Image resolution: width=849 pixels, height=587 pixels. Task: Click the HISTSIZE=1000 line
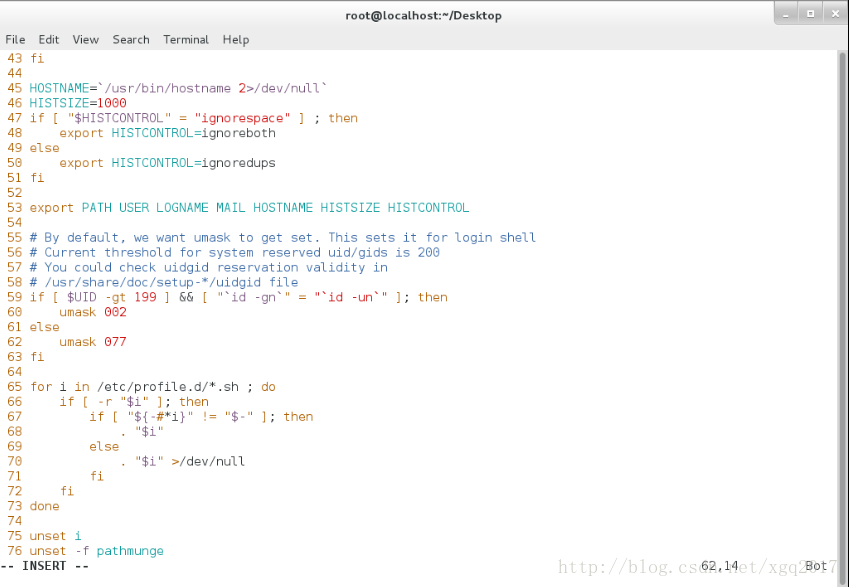pyautogui.click(x=78, y=103)
